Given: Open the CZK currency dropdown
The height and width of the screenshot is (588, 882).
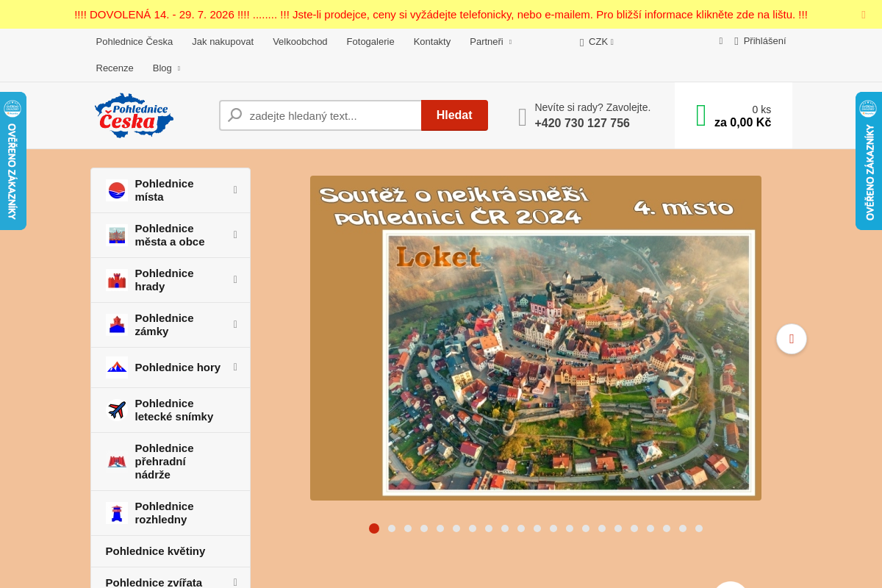Looking at the screenshot, I should 597,42.
